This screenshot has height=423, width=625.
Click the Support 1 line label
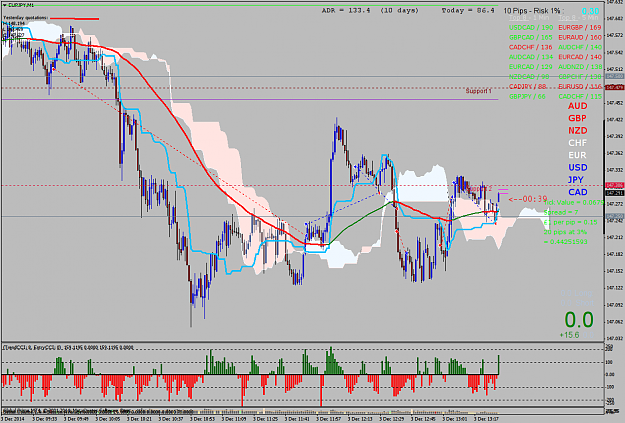pos(479,91)
